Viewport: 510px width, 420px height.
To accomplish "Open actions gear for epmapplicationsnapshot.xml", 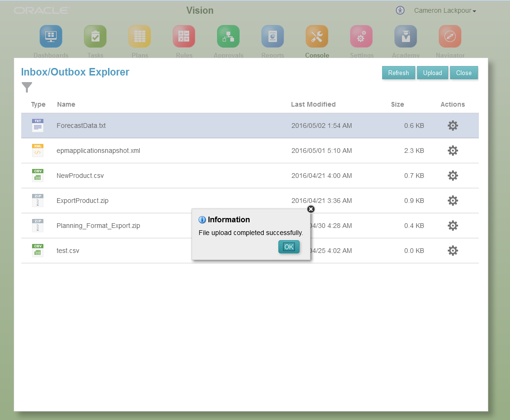I will 453,151.
